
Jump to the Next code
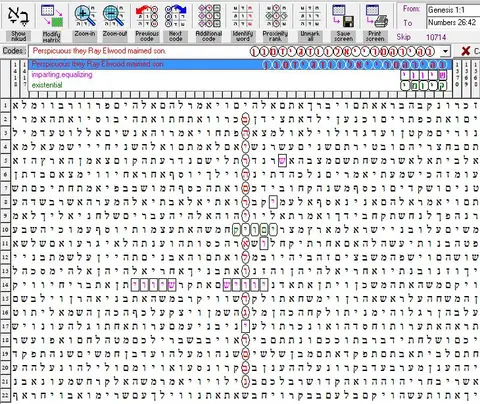tap(176, 16)
